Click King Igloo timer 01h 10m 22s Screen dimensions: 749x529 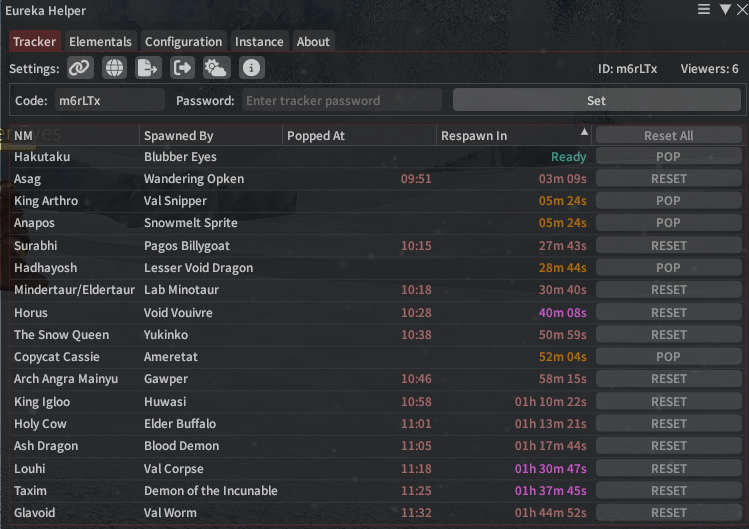550,401
